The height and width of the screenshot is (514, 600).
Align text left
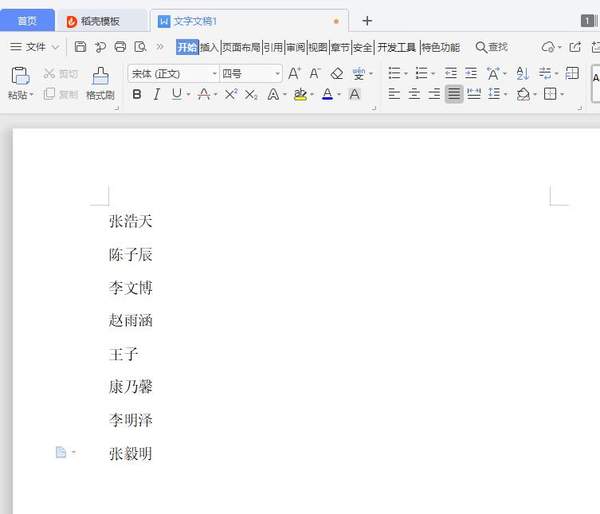(x=394, y=94)
